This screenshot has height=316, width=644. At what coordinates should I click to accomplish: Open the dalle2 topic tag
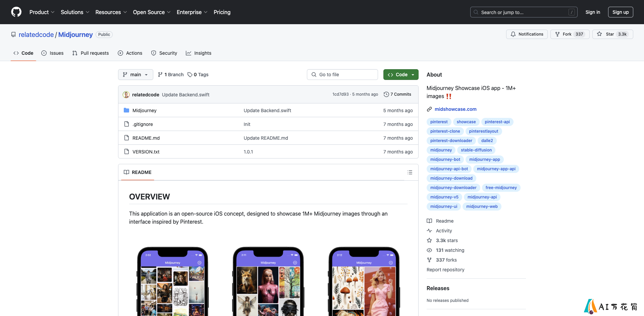487,141
